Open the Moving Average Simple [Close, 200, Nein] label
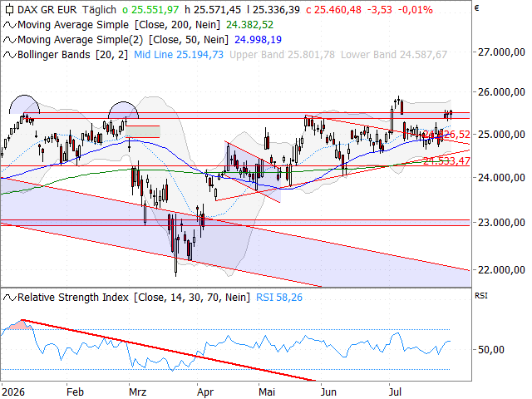 tap(119, 25)
